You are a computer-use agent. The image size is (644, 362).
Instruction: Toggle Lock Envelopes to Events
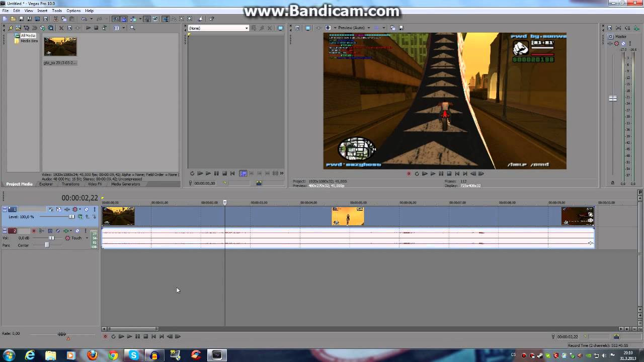point(147,19)
